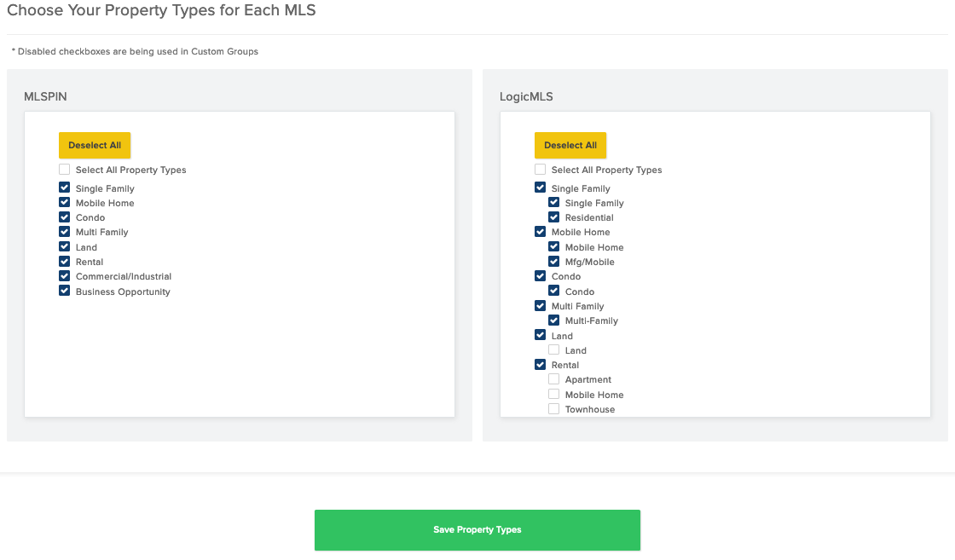This screenshot has height=560, width=955.
Task: Uncheck LogicMLS parent Multi Family checkbox
Action: (x=541, y=305)
